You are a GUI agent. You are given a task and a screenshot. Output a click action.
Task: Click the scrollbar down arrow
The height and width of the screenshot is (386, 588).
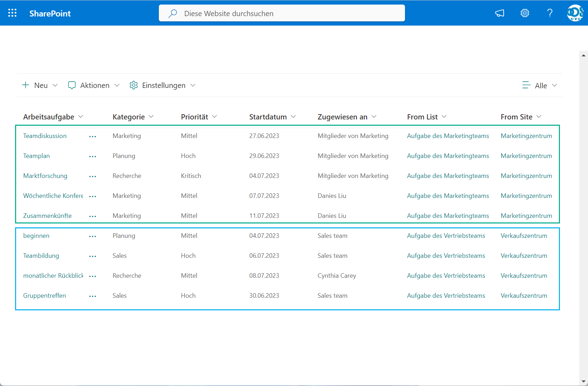[x=583, y=381]
